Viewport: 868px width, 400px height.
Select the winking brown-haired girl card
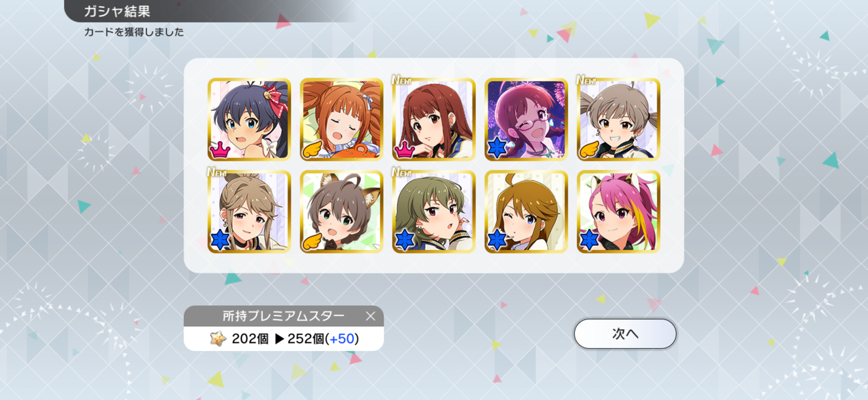pos(526,211)
